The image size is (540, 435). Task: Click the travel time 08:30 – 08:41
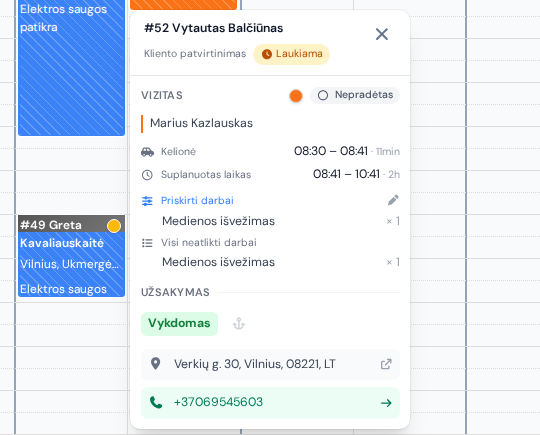point(331,151)
